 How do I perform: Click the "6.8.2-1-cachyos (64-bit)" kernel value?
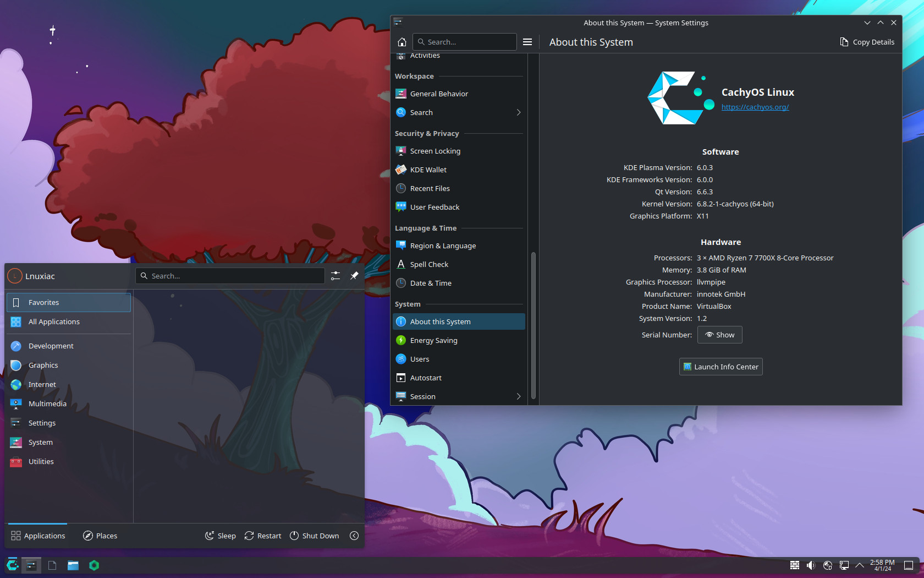(x=735, y=204)
